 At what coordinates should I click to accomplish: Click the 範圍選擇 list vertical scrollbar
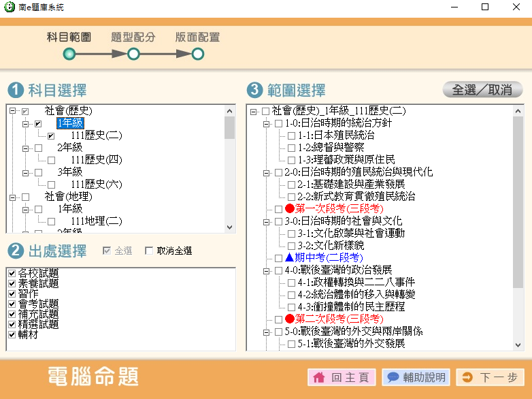518,204
